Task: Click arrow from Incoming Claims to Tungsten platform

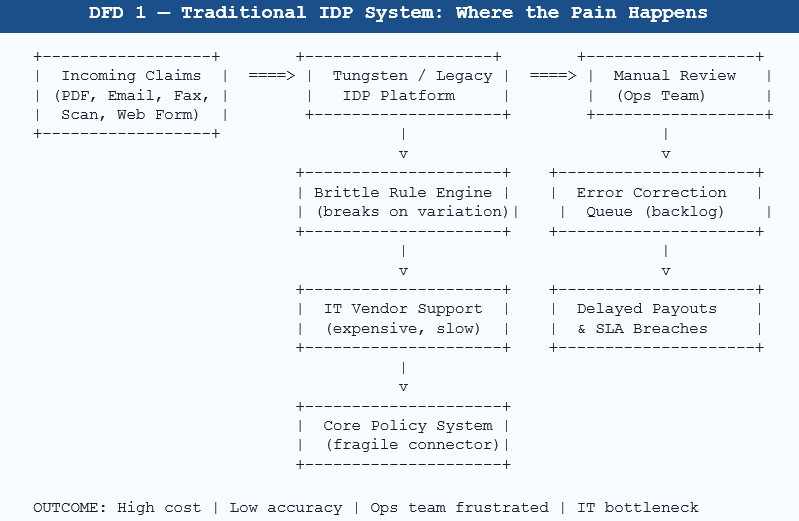Action: 271,76
